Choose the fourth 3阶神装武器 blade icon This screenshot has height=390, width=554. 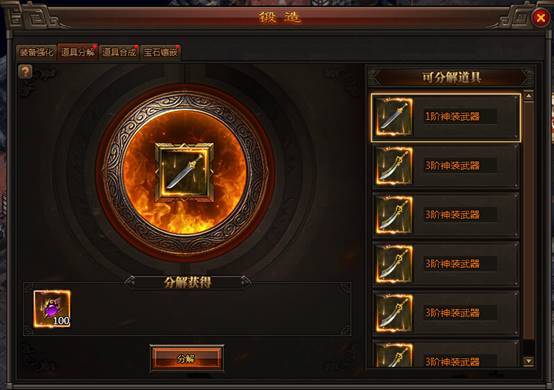pyautogui.click(x=394, y=313)
